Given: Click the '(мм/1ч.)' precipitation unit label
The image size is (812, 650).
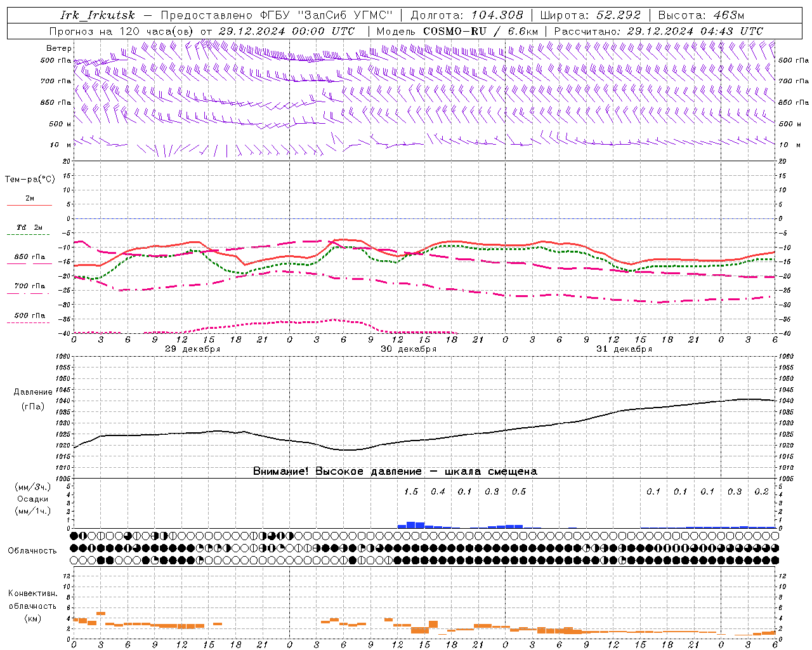Looking at the screenshot, I should click(32, 511).
